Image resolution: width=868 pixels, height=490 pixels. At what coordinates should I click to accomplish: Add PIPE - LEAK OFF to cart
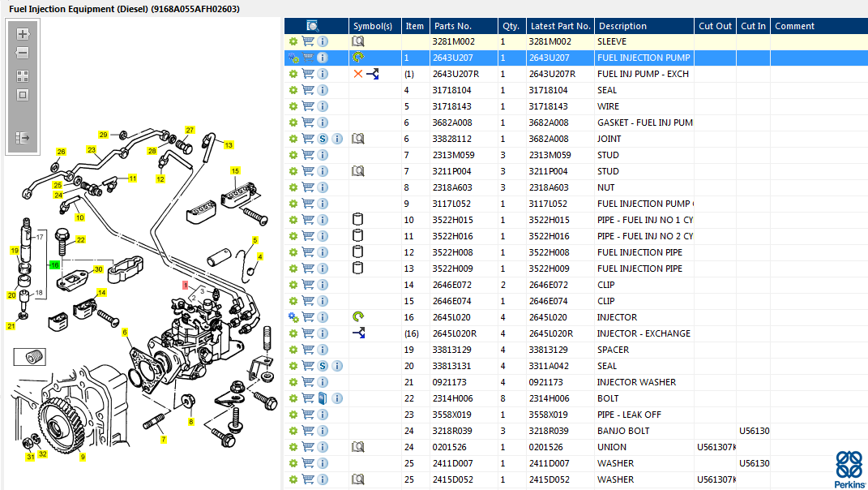click(x=308, y=415)
